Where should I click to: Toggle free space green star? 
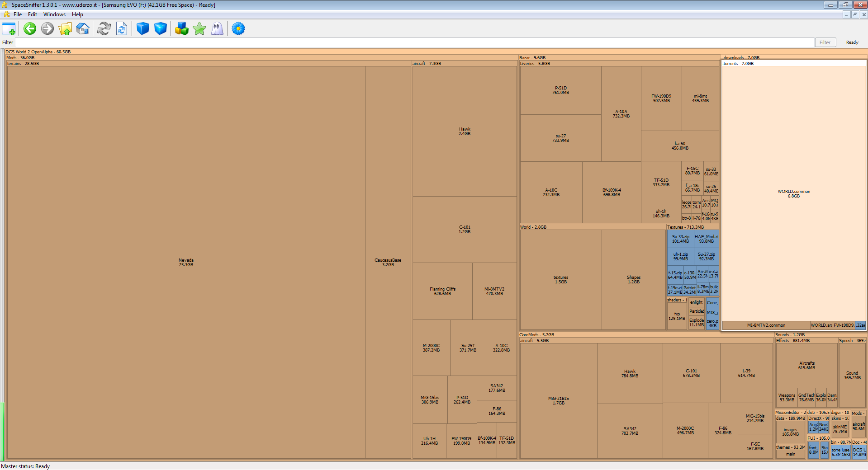(199, 29)
